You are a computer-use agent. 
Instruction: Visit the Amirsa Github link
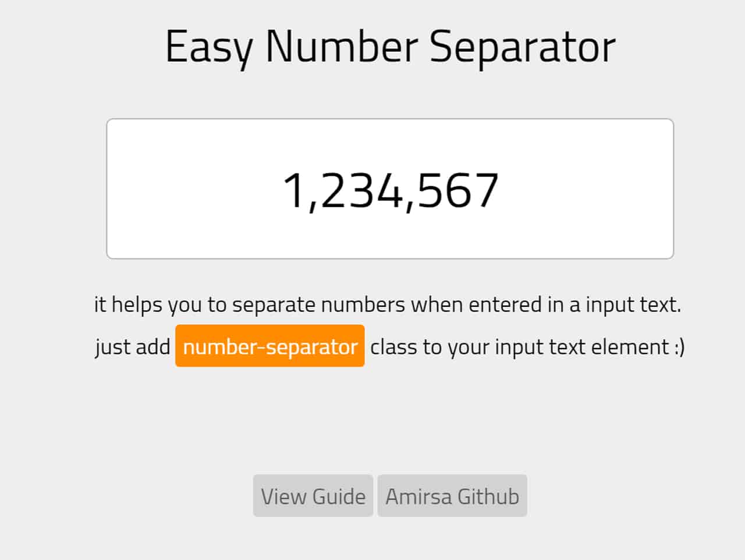pos(452,496)
